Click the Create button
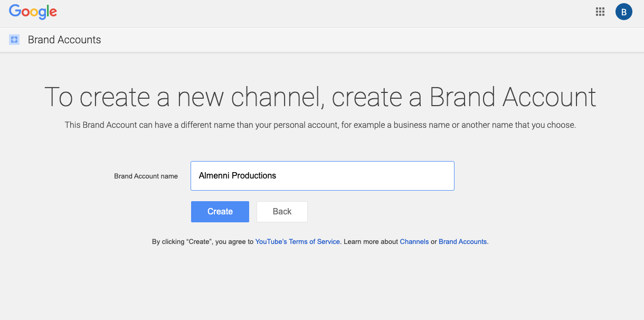This screenshot has height=320, width=644. click(220, 212)
